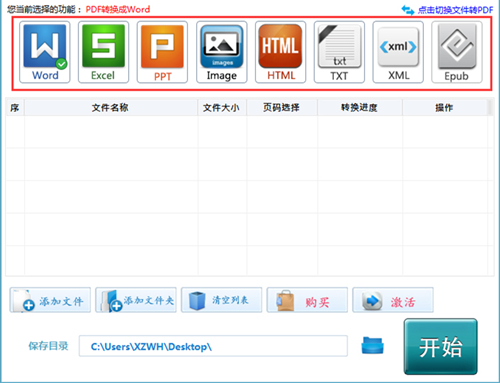Browse save directory with folder icon
500x383 pixels.
coord(372,345)
